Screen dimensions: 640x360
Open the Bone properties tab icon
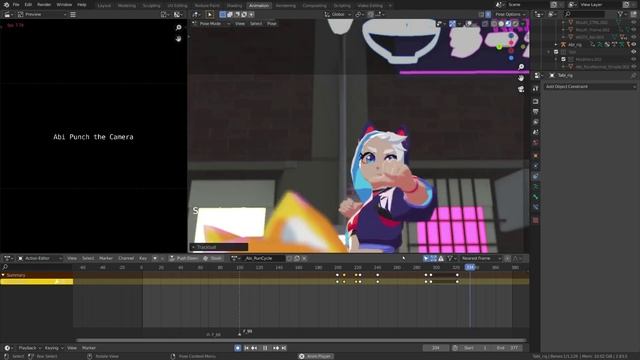click(x=536, y=197)
